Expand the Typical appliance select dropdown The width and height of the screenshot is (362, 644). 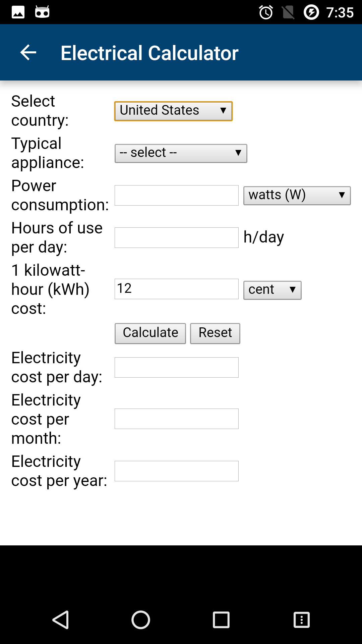181,153
